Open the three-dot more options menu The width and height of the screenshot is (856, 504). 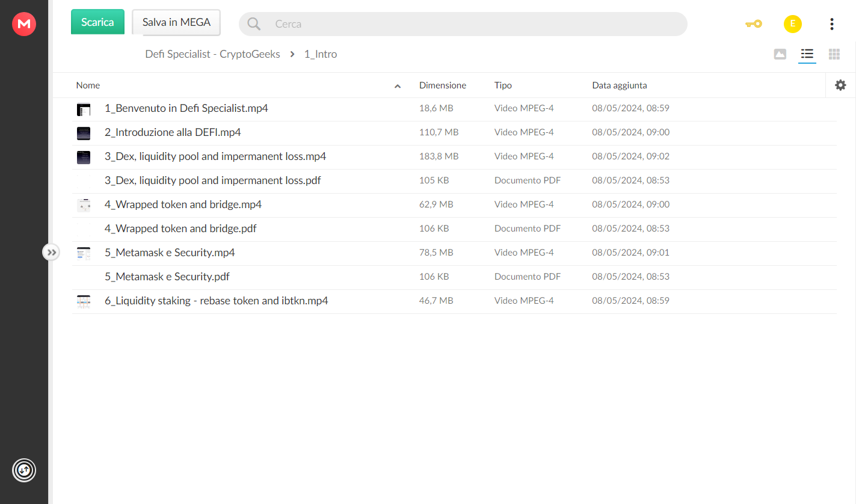point(831,24)
